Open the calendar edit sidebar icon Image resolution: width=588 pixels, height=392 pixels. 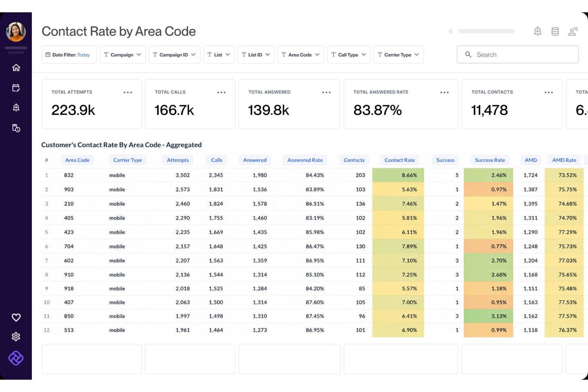coord(16,88)
